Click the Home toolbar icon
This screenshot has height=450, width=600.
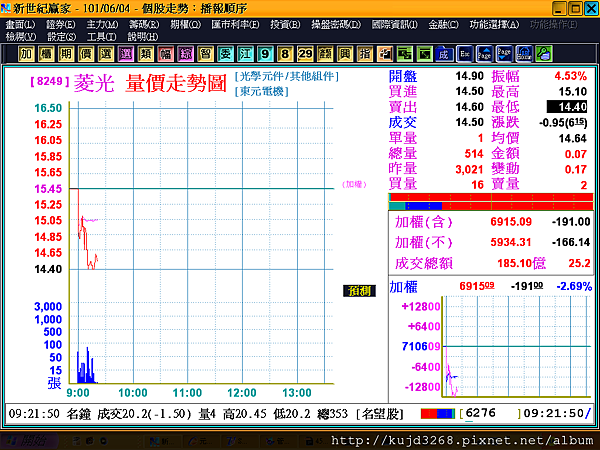click(x=524, y=54)
